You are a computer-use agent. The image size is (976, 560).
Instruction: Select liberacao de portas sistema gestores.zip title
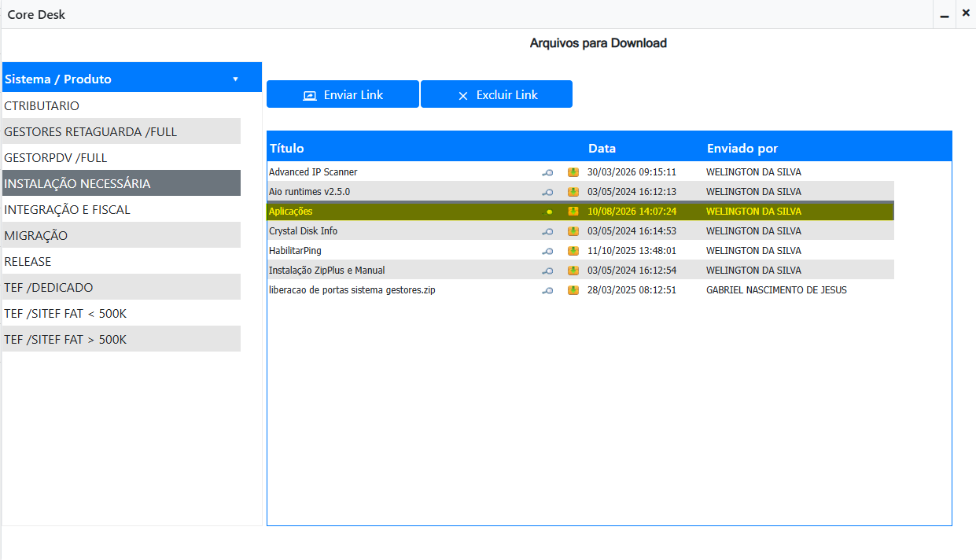tap(352, 290)
